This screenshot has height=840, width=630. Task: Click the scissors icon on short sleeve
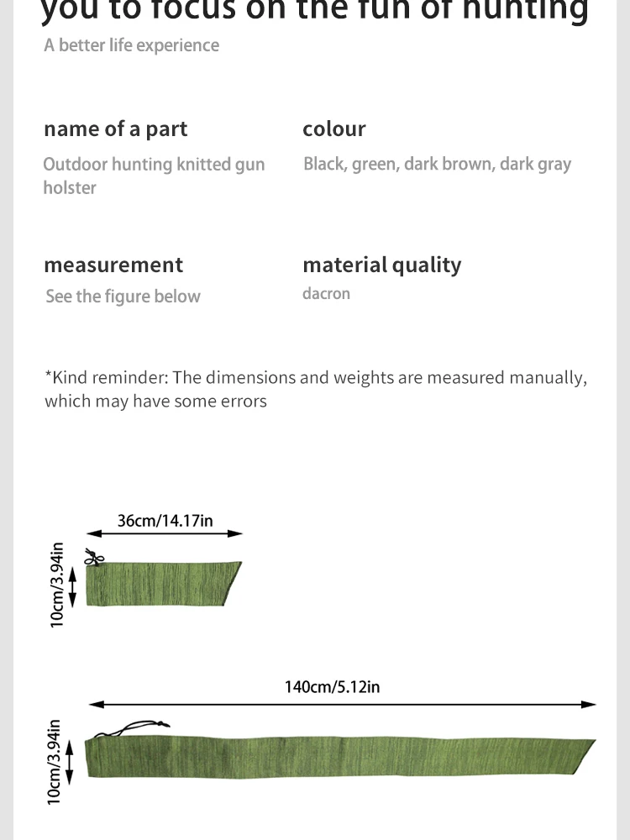[93, 557]
